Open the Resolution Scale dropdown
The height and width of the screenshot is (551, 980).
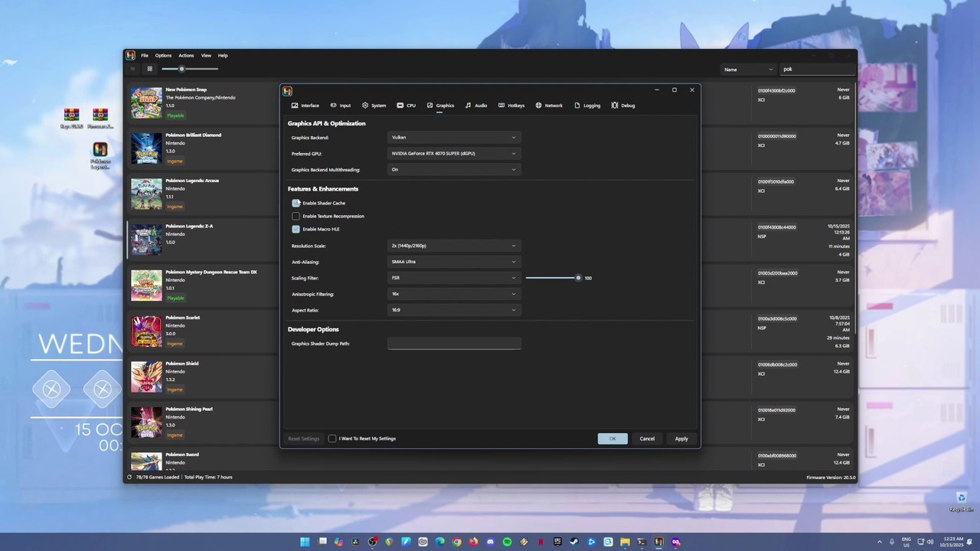[x=454, y=246]
